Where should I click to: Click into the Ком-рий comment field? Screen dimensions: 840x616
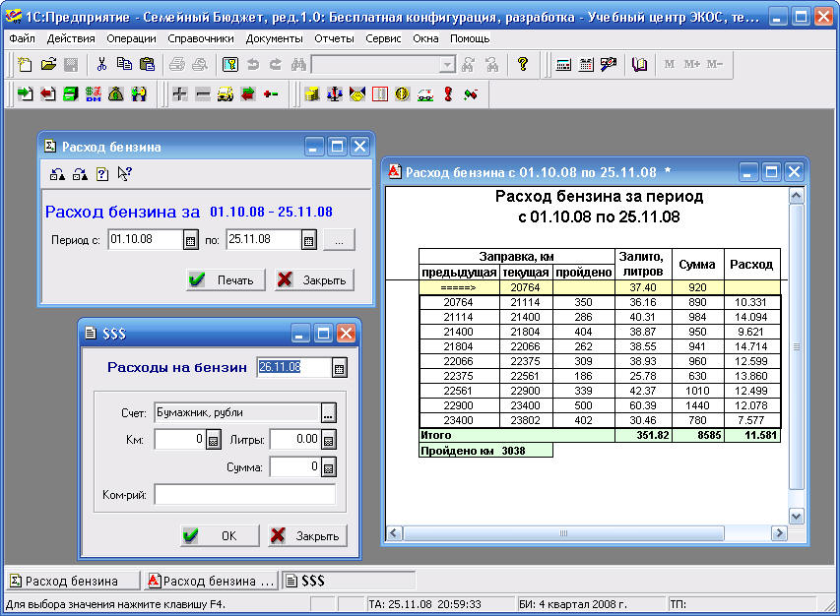point(244,495)
